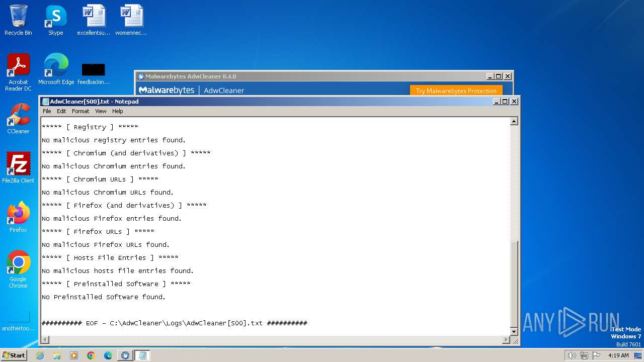644x362 pixels.
Task: Click 'No malicious Firefox URLs found.' line
Action: tap(106, 245)
